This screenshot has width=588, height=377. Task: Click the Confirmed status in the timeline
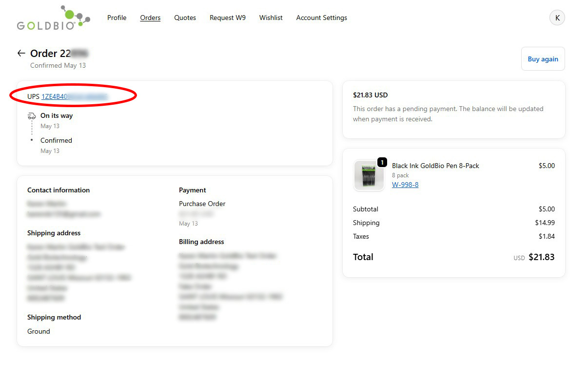56,140
